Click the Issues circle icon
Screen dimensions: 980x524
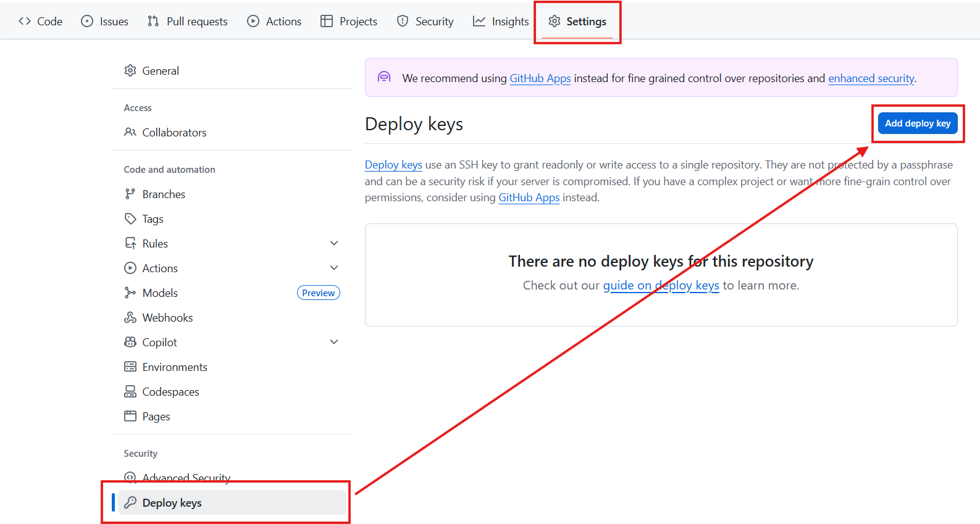click(87, 21)
